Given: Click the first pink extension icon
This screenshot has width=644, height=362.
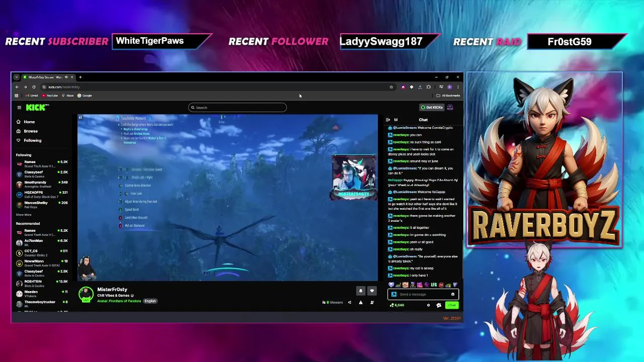Looking at the screenshot, I should pyautogui.click(x=403, y=87).
